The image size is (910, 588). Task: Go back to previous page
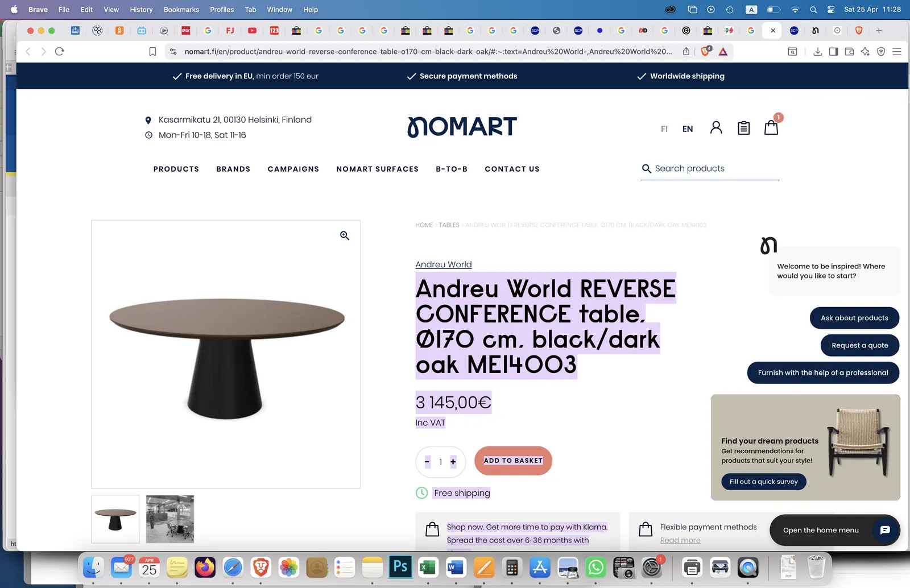click(x=28, y=51)
